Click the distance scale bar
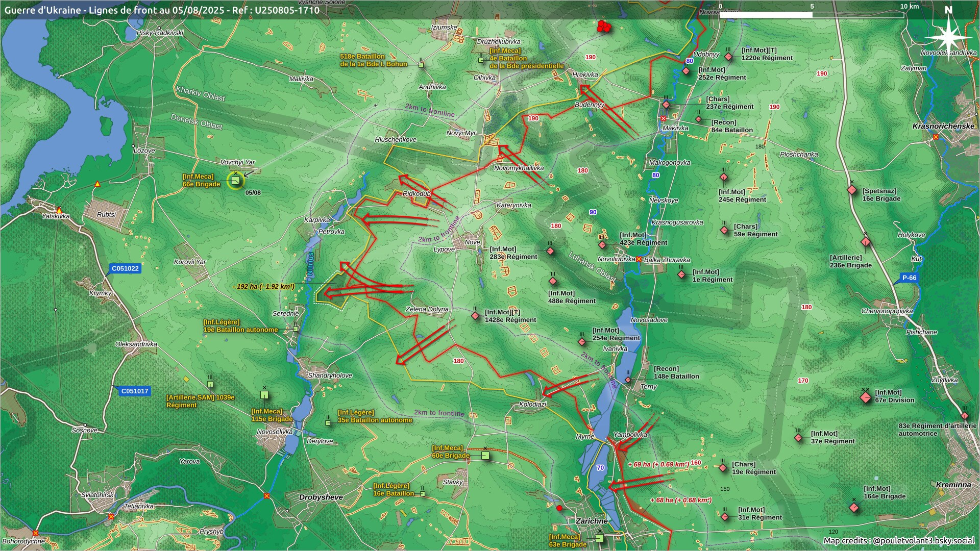The height and width of the screenshot is (551, 980). click(812, 15)
